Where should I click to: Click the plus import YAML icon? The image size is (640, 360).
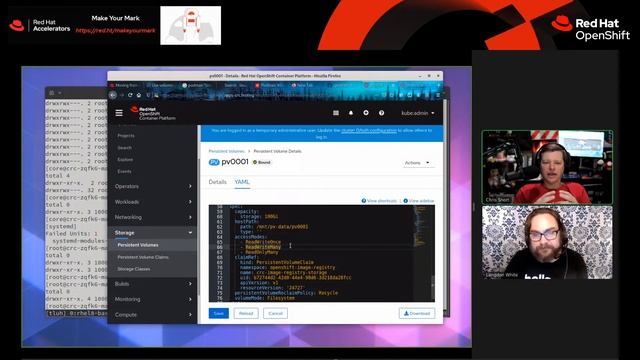tap(366, 113)
